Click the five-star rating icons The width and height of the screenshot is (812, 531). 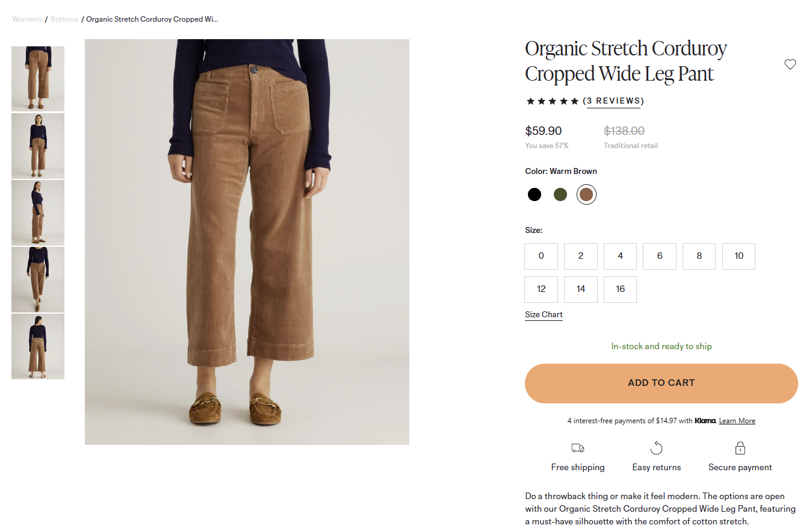click(x=552, y=101)
